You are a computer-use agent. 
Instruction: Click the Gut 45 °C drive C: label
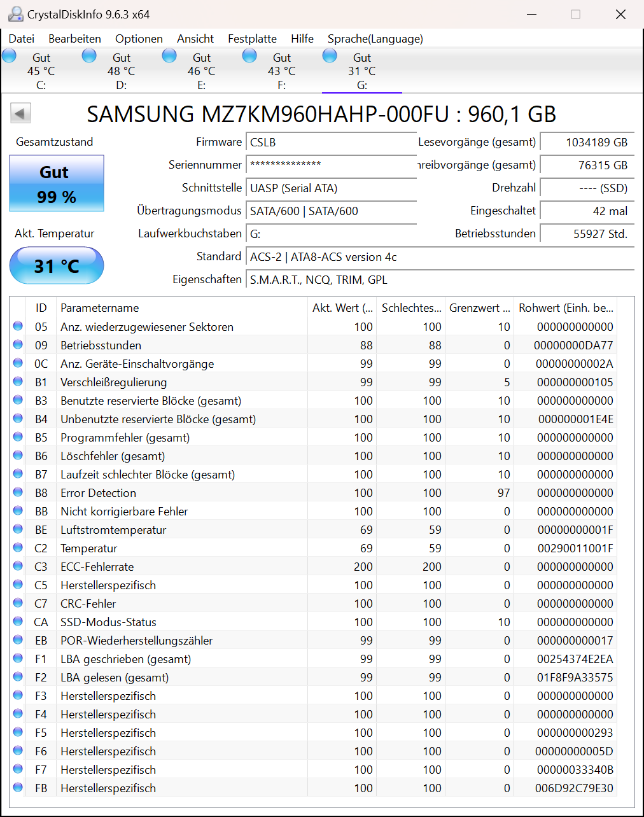click(41, 71)
